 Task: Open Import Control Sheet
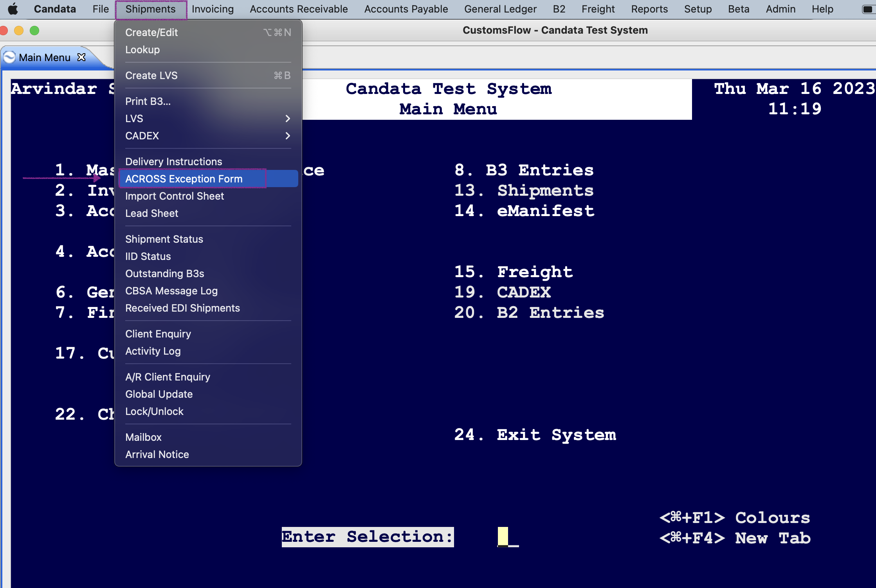tap(208, 196)
